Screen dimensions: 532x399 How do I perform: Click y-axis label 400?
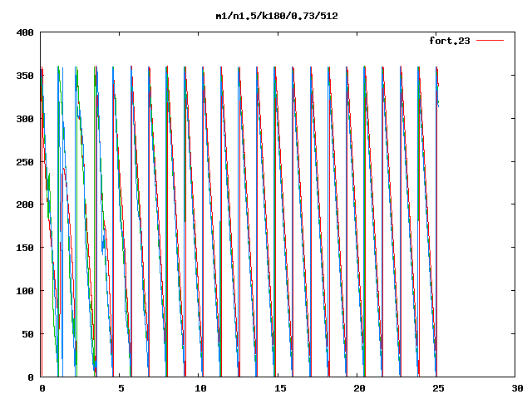25,32
